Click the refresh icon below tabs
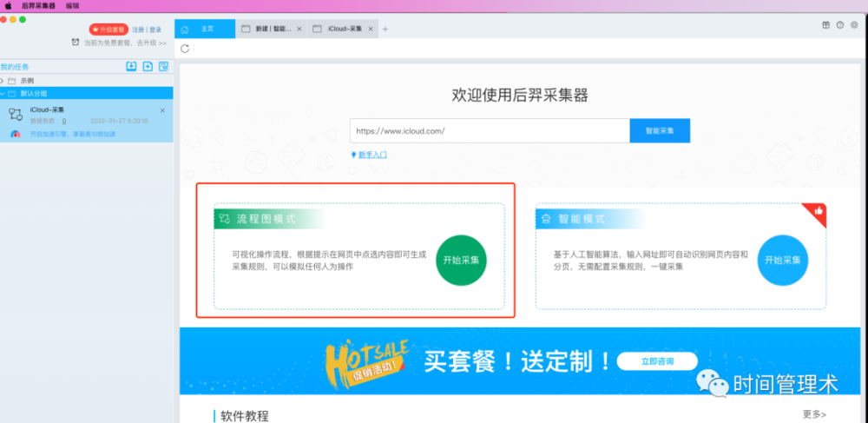 coord(185,49)
